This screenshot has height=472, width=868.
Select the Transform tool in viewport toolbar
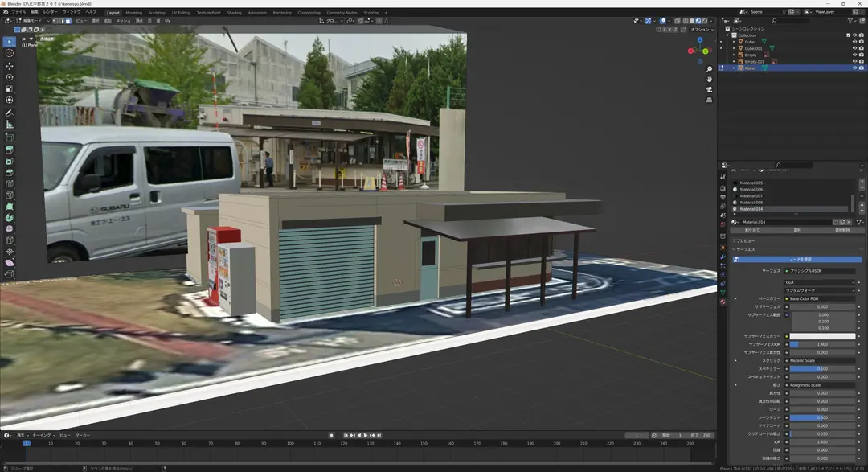coord(10,101)
